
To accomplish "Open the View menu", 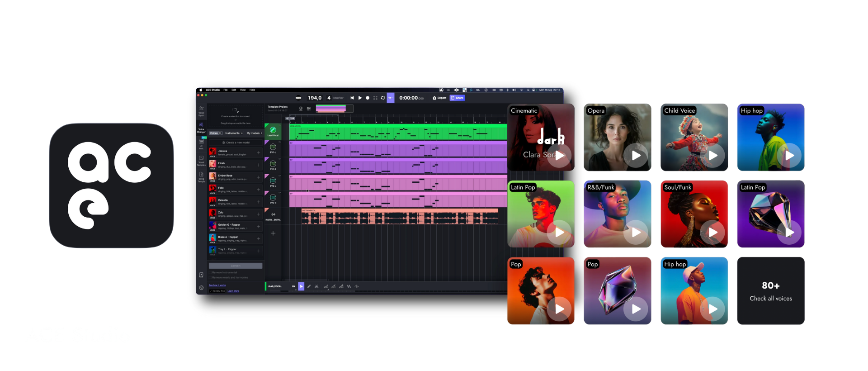I will pyautogui.click(x=243, y=90).
